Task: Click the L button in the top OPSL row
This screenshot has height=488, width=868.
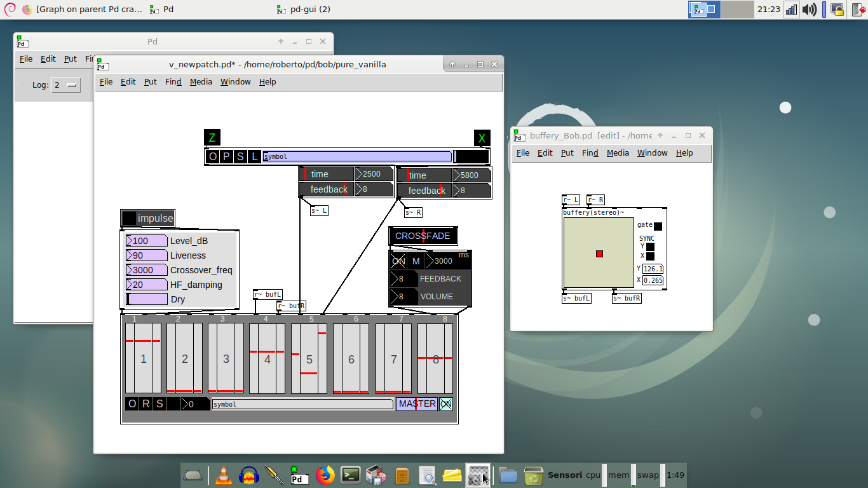Action: [x=254, y=156]
